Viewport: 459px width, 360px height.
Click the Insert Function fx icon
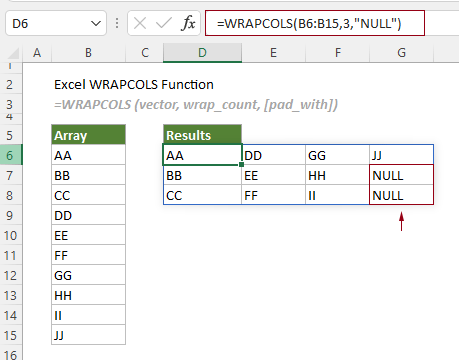189,24
